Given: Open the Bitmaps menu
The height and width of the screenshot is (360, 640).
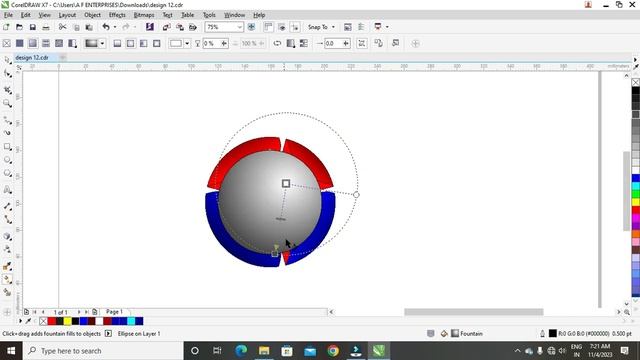Looking at the screenshot, I should (x=144, y=15).
